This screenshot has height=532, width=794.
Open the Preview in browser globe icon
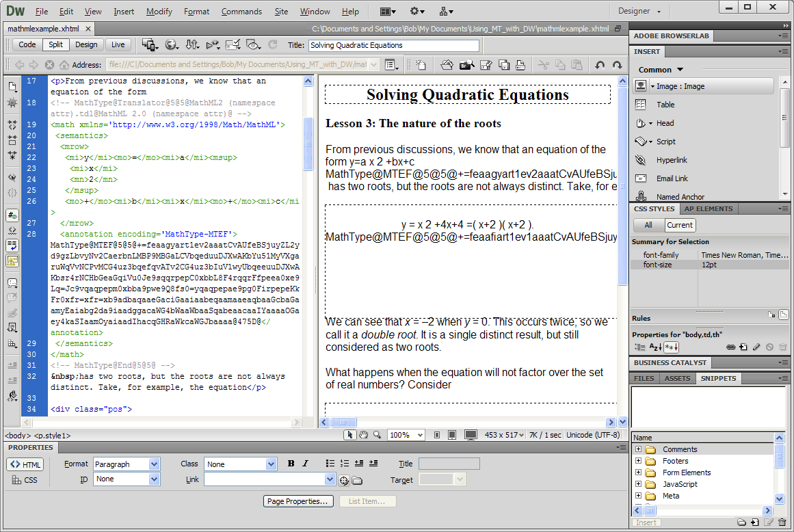coord(172,44)
